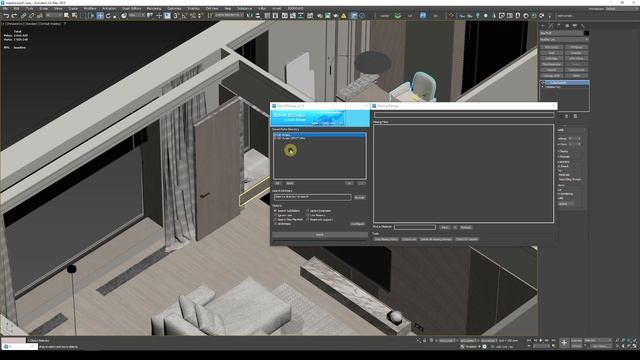Expand the highlighted modifier in the stack
This screenshot has height=360, width=640.
click(543, 82)
